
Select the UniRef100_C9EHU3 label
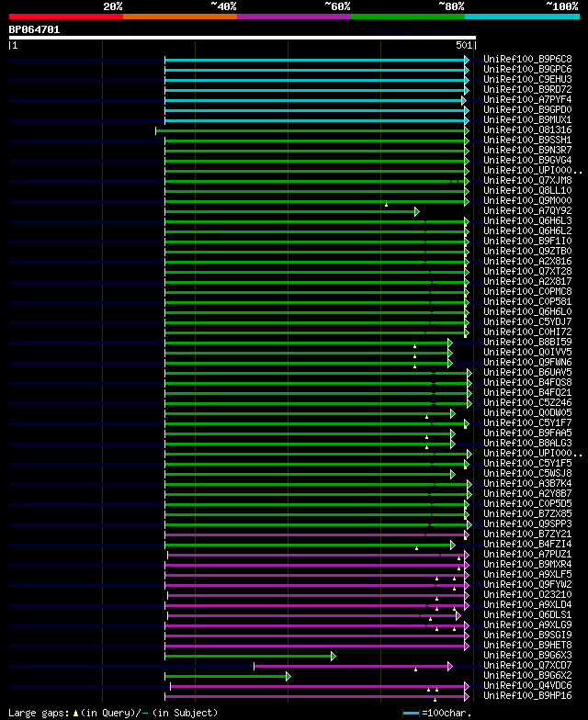point(527,79)
